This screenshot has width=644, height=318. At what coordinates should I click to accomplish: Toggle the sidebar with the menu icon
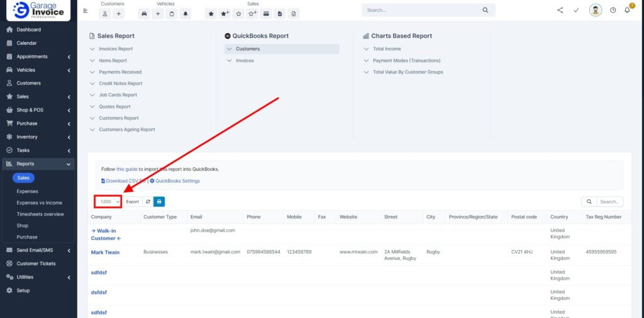tap(86, 11)
